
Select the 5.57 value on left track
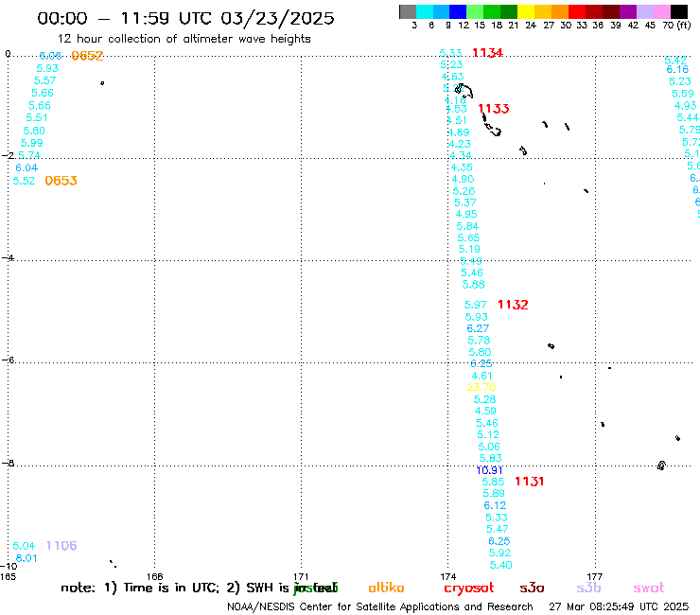tap(45, 80)
